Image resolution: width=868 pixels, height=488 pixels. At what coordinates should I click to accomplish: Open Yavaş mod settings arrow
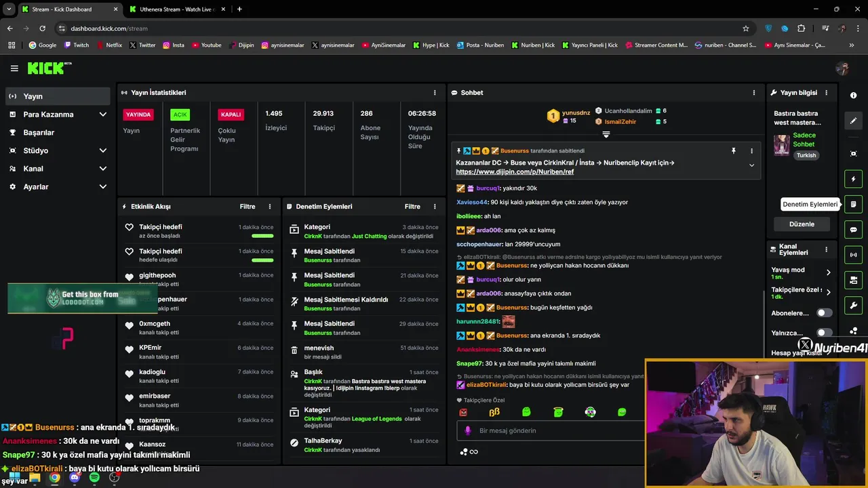coord(828,272)
